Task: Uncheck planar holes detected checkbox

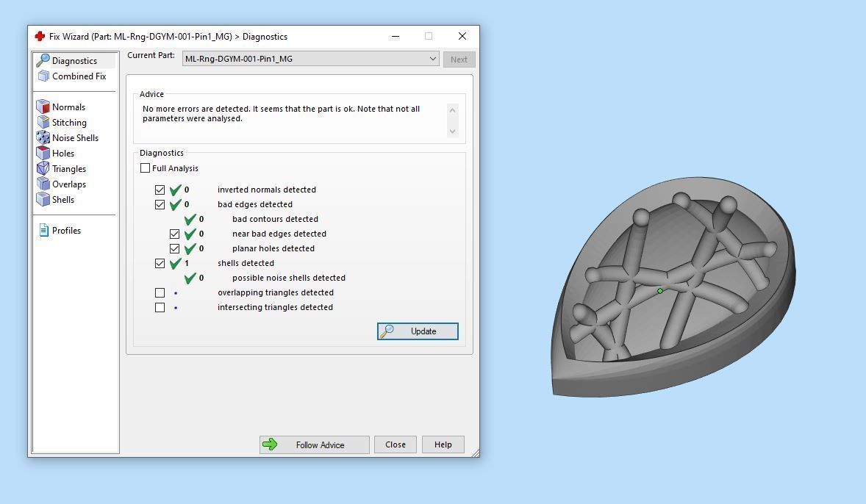Action: click(x=174, y=248)
